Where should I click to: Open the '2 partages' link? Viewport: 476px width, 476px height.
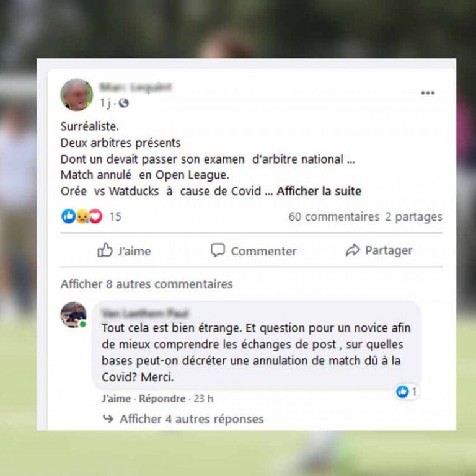(x=414, y=217)
